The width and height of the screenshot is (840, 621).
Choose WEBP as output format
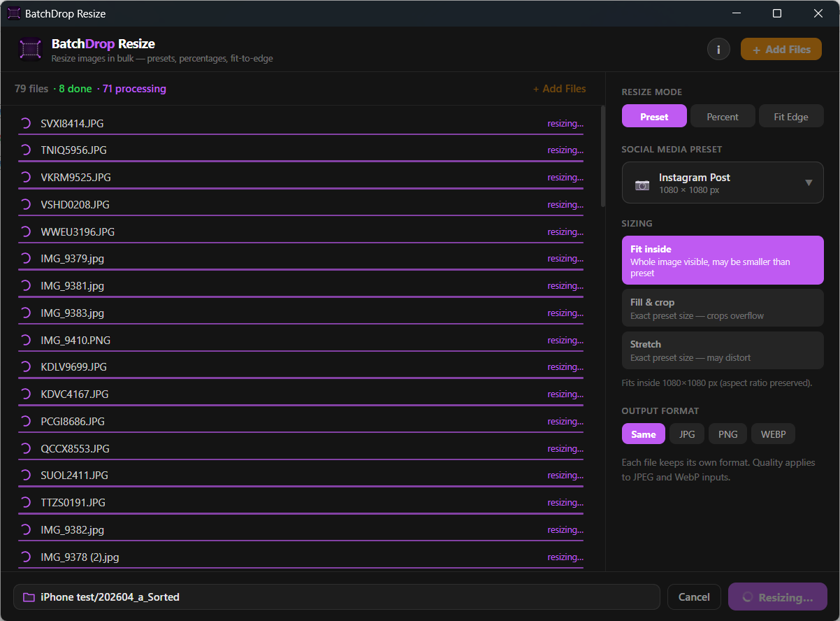tap(773, 434)
